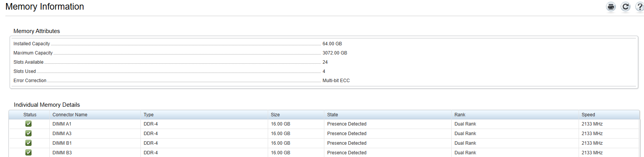Click the green status check for DIMM B1

pyautogui.click(x=28, y=143)
